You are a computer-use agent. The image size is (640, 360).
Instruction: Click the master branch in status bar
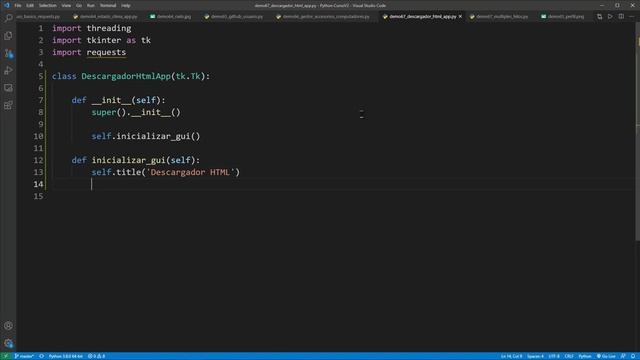tap(24, 356)
